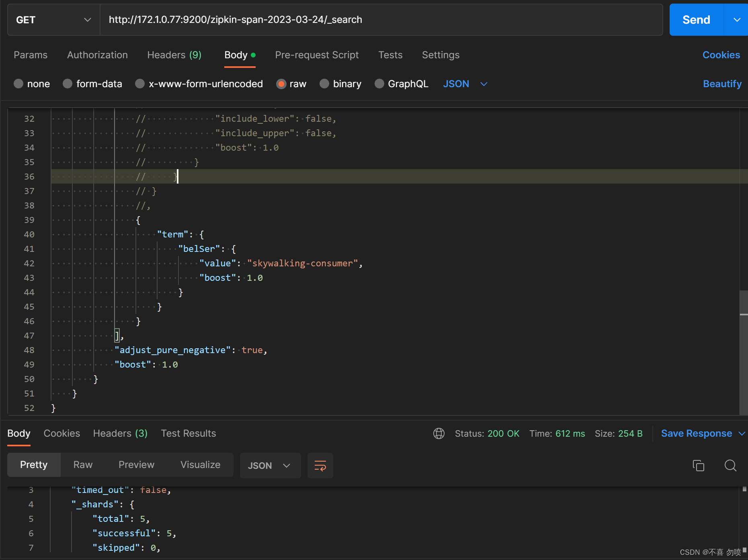
Task: Click the Beautify link
Action: point(722,84)
